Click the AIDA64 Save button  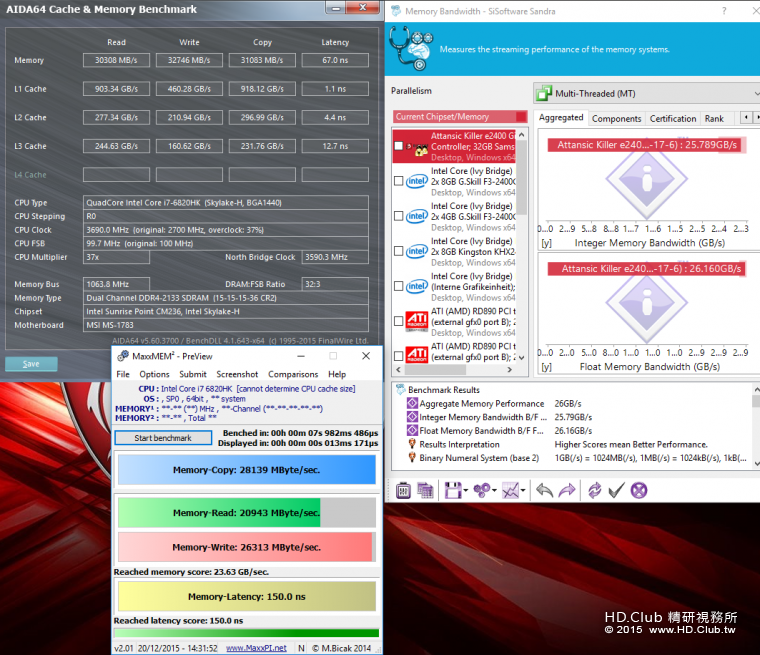[x=31, y=364]
